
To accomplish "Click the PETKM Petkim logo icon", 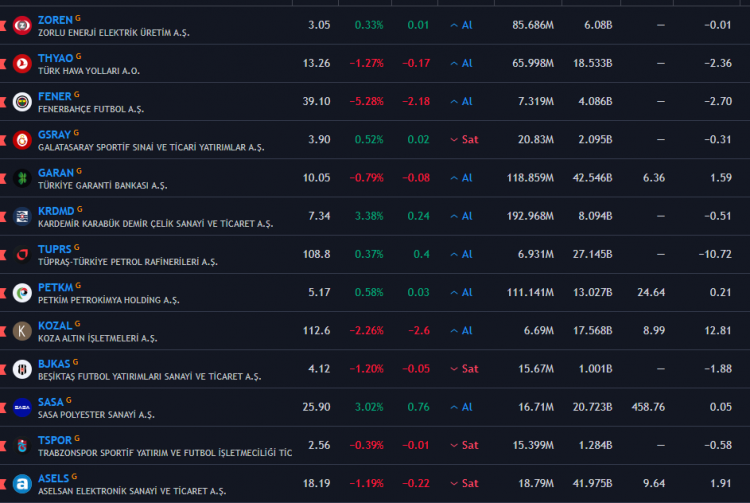I will (x=22, y=293).
